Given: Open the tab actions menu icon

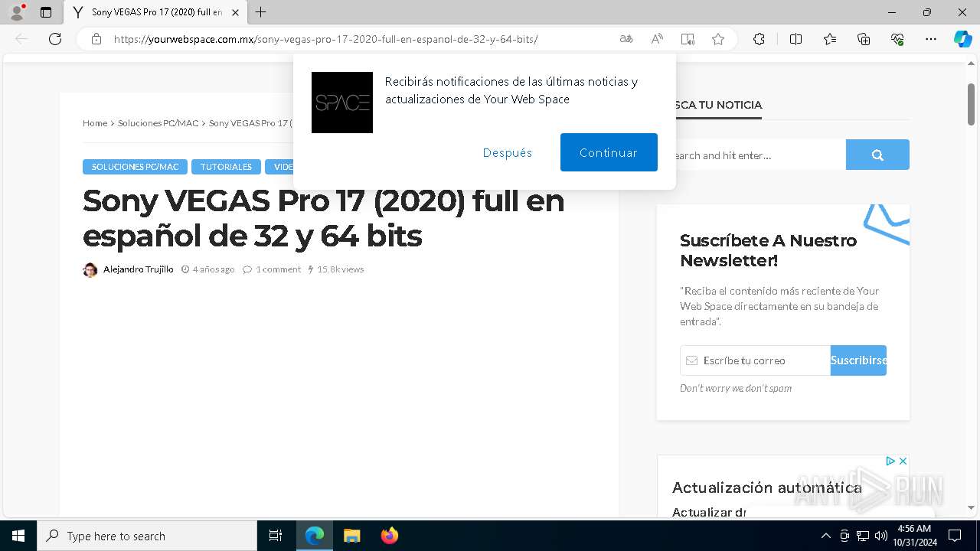Looking at the screenshot, I should coord(46,12).
